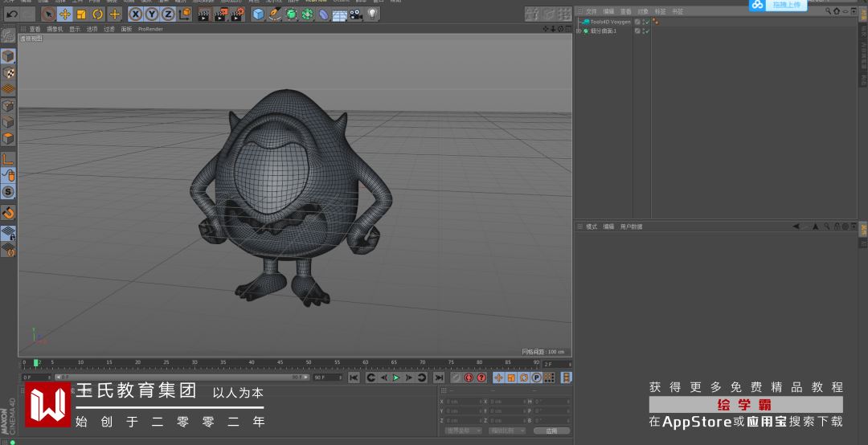Click timeline frame 45 on ruler

280,362
